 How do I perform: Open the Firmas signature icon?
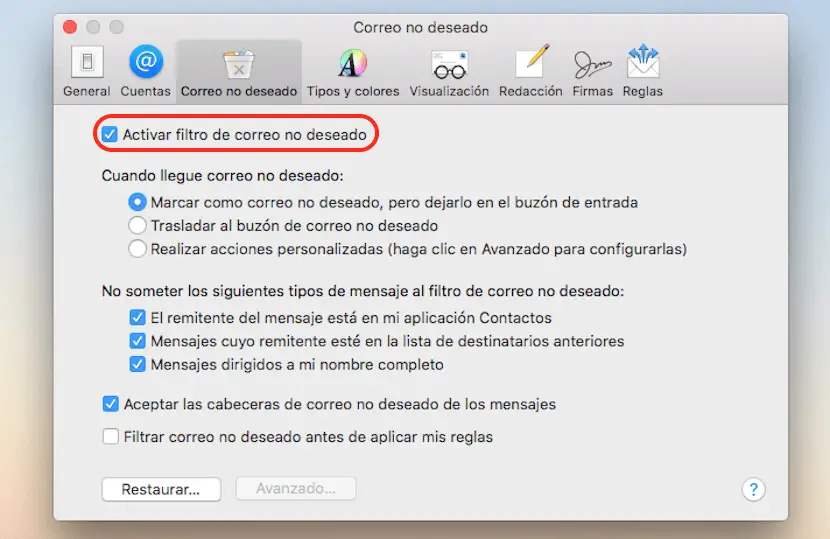pos(592,65)
